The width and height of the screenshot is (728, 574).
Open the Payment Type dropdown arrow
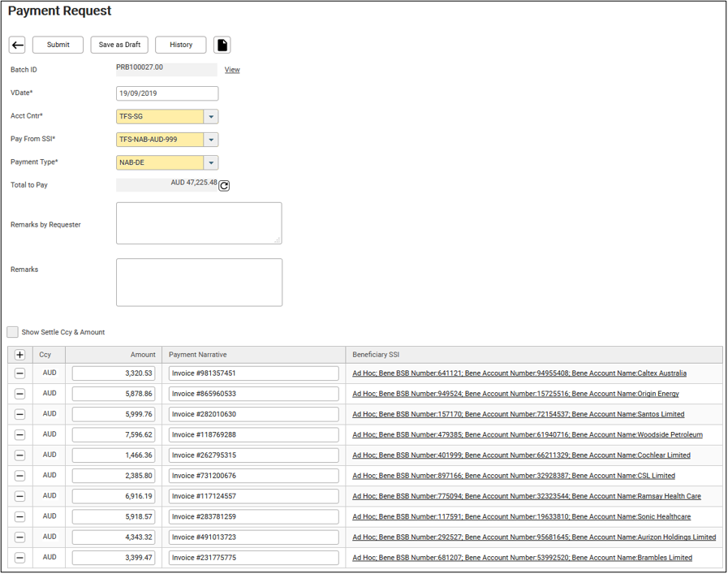211,162
